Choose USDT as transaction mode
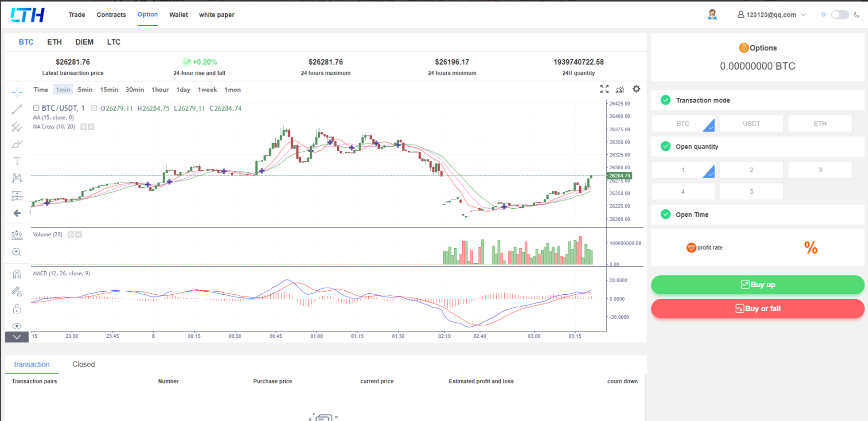 (x=751, y=124)
